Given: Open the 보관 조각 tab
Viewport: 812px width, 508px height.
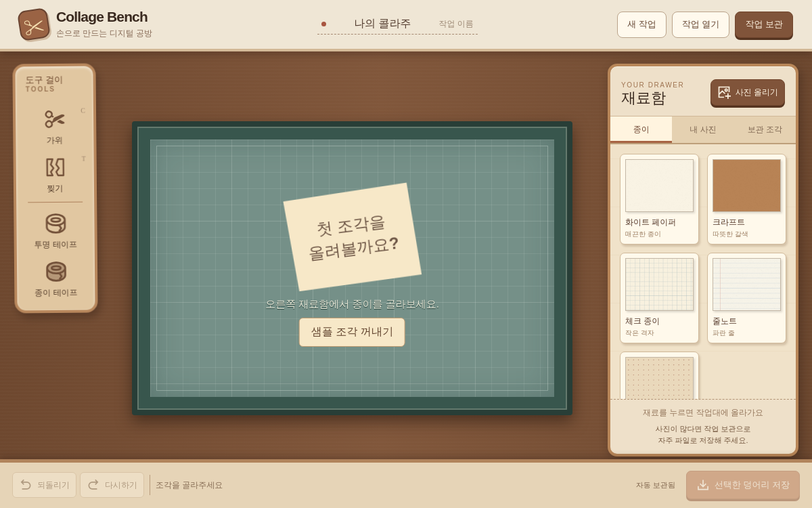Looking at the screenshot, I should (765, 129).
